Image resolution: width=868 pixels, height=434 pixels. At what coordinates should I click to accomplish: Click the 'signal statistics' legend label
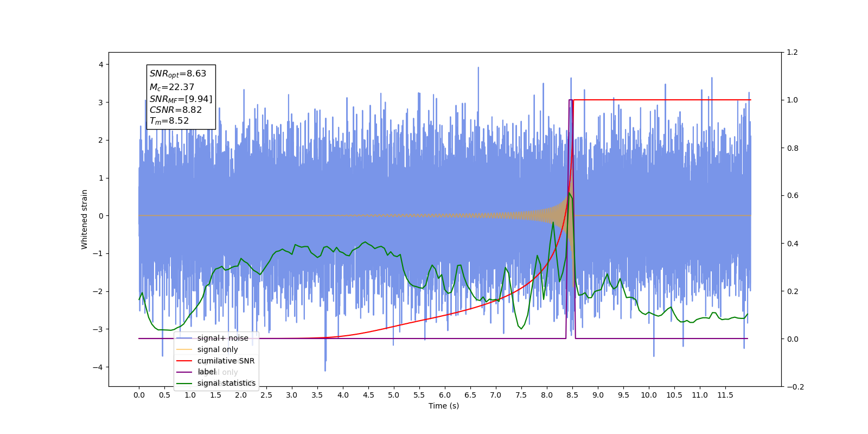pos(226,383)
